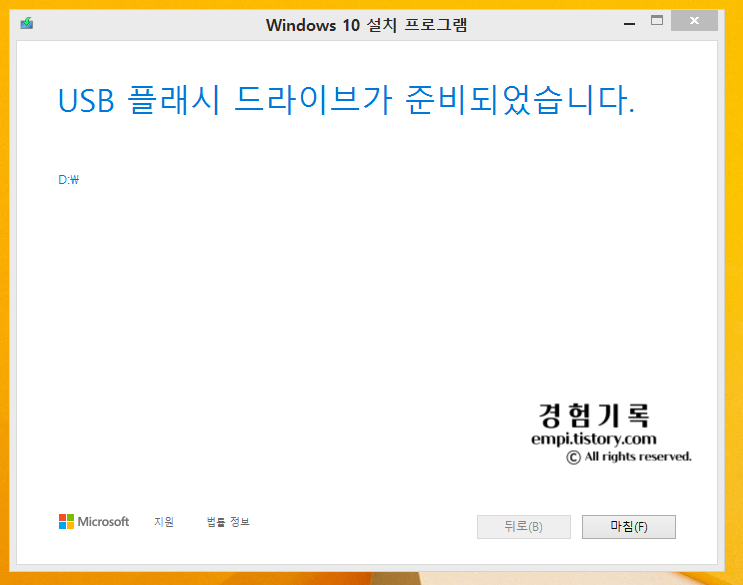Click the Windows 10 설치 프로그램 title text

(x=366, y=25)
